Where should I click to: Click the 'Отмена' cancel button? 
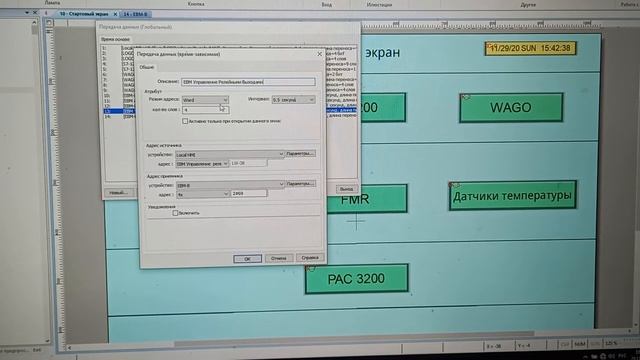tap(279, 258)
